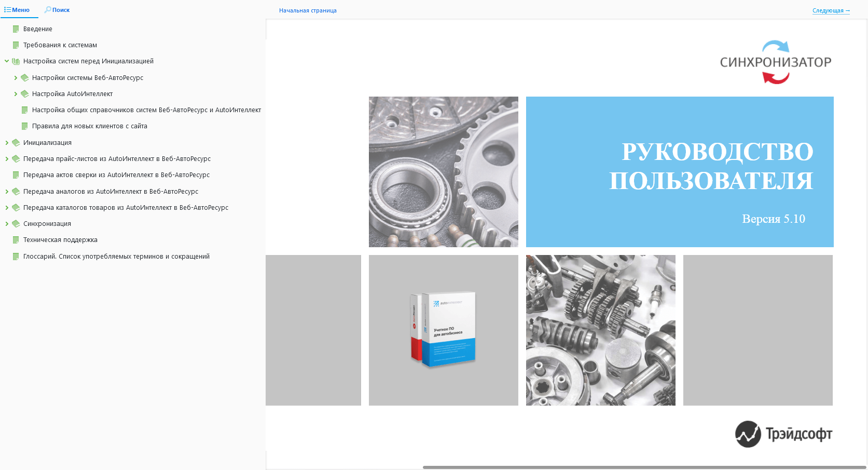
Task: Open the Поиск tab
Action: [57, 10]
